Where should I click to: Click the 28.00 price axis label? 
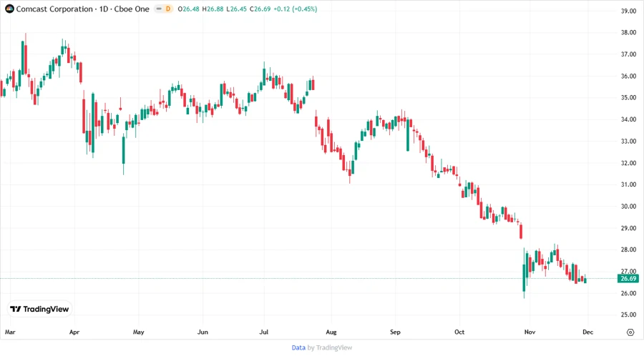tap(628, 249)
